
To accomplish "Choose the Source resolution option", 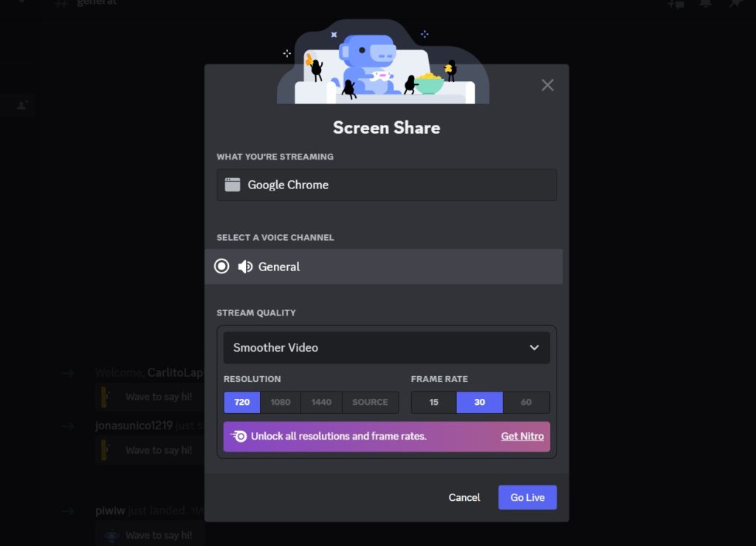I will (371, 402).
